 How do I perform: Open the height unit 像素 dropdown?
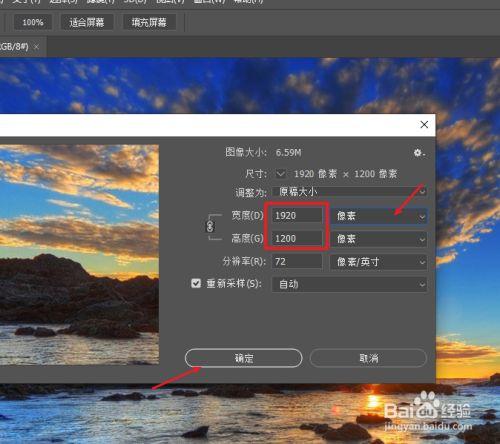[378, 239]
